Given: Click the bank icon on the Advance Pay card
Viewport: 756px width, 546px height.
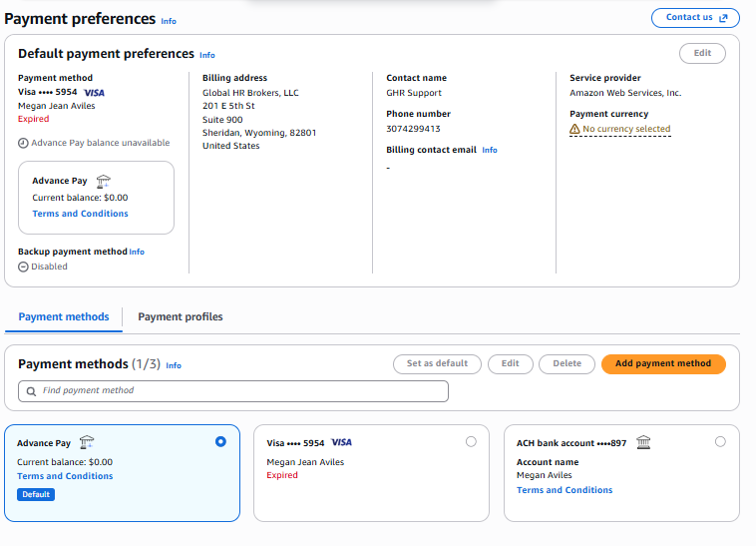Looking at the screenshot, I should 87,442.
